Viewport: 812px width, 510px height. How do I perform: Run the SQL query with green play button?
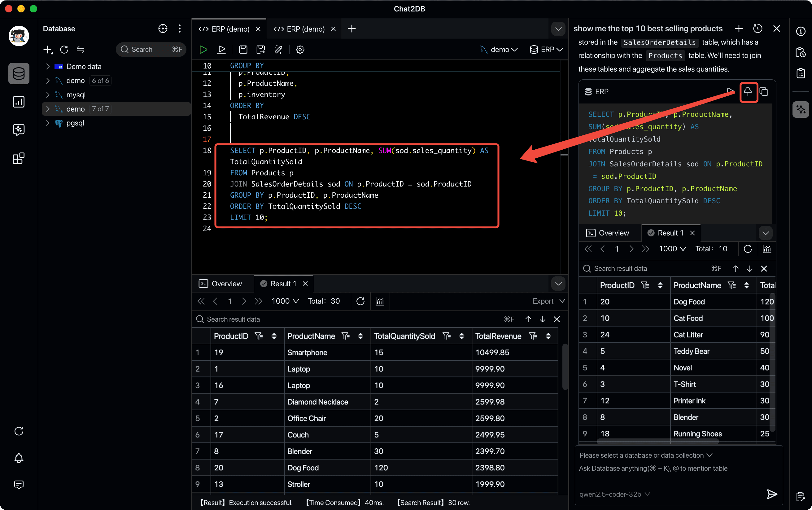[x=203, y=50]
